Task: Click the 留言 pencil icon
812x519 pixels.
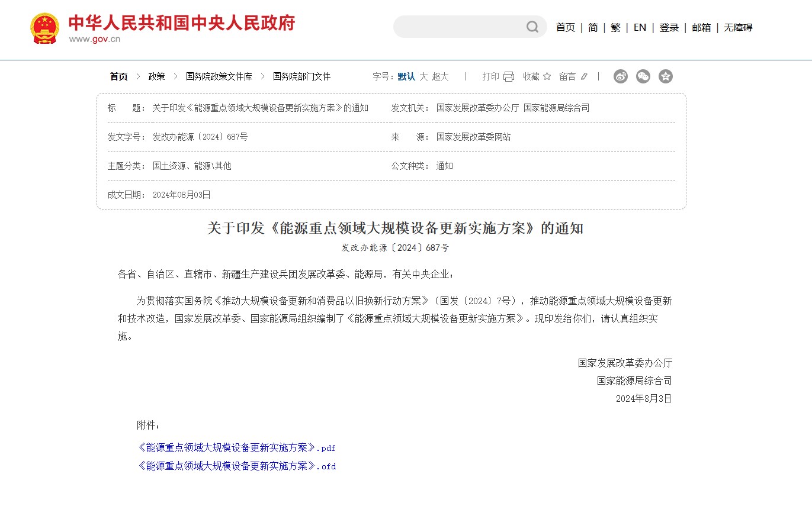Action: pyautogui.click(x=584, y=76)
